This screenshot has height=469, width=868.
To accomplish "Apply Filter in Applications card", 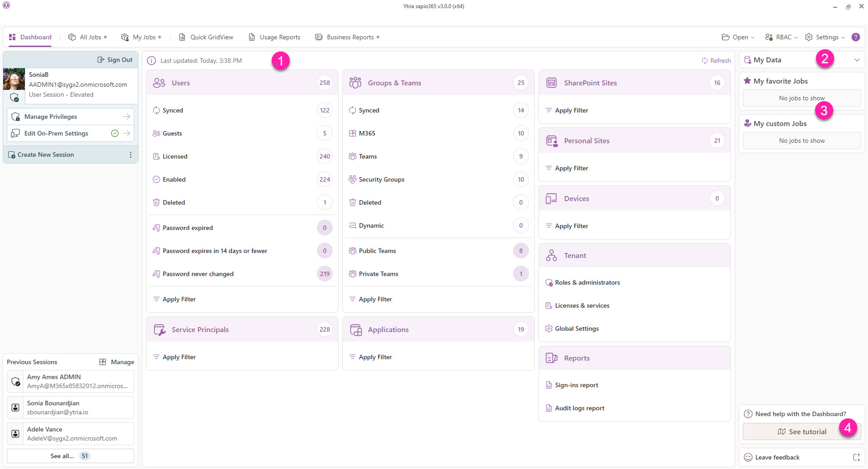I will point(371,357).
